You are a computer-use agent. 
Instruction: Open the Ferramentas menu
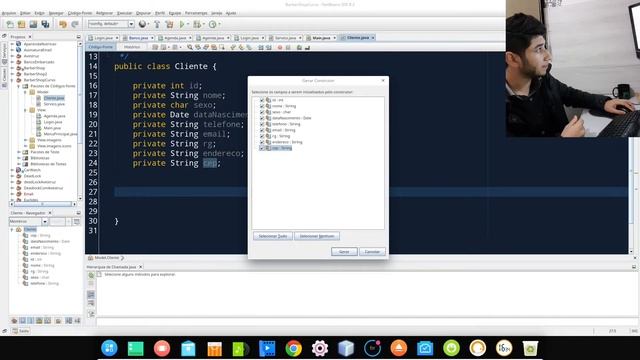click(x=196, y=13)
